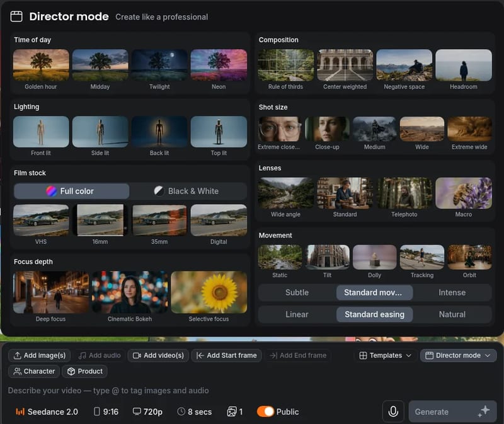The height and width of the screenshot is (424, 504).
Task: Select the Dolly movement thumbnail
Action: point(374,257)
